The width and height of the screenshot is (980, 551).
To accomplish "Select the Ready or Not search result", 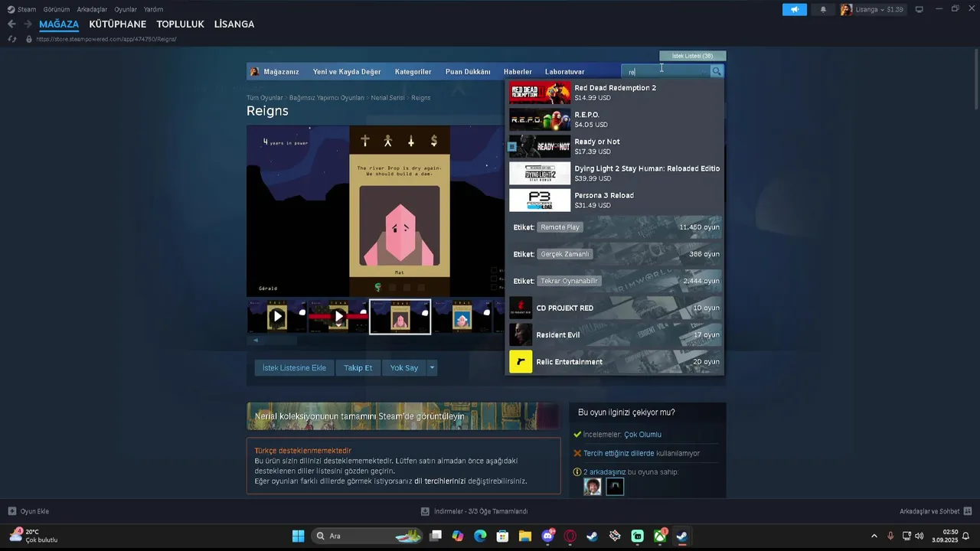I will pos(615,146).
